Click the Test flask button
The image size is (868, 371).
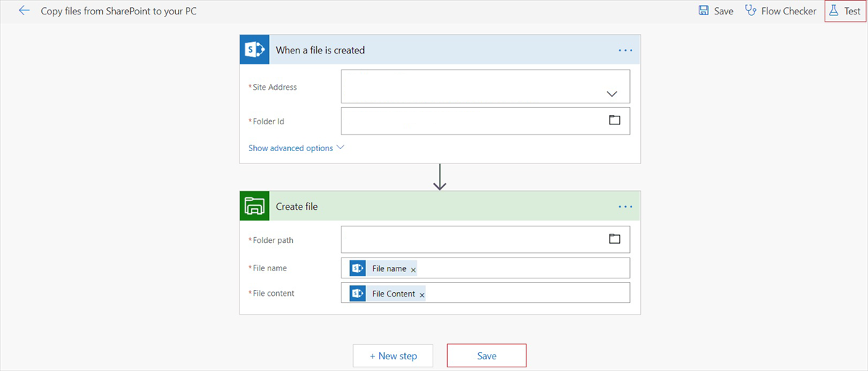coord(845,11)
